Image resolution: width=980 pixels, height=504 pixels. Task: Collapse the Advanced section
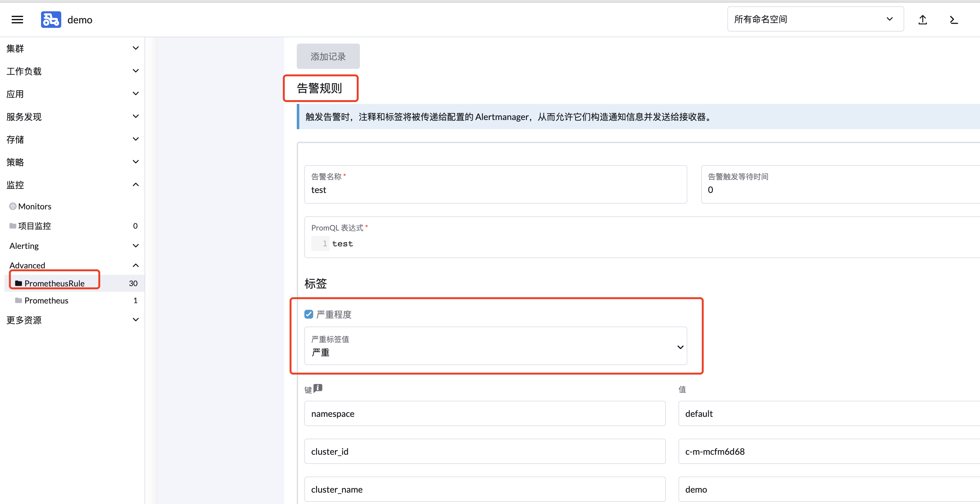[x=136, y=265]
